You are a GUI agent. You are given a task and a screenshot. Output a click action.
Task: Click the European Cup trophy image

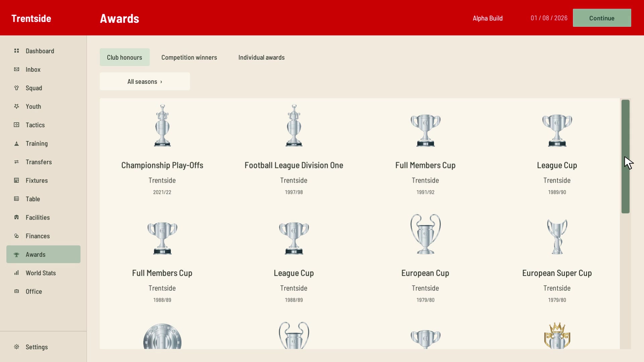(425, 234)
